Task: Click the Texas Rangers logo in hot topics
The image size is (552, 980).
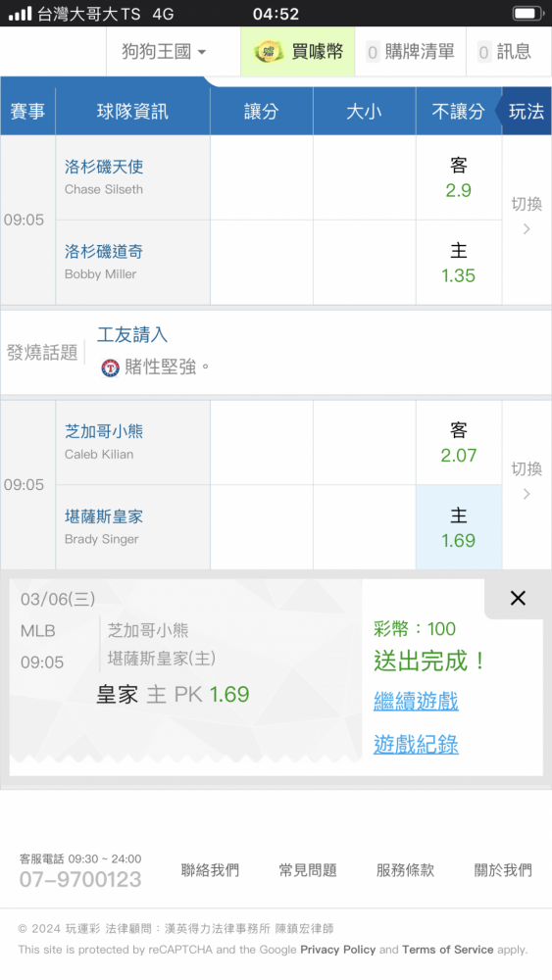Action: [x=110, y=367]
